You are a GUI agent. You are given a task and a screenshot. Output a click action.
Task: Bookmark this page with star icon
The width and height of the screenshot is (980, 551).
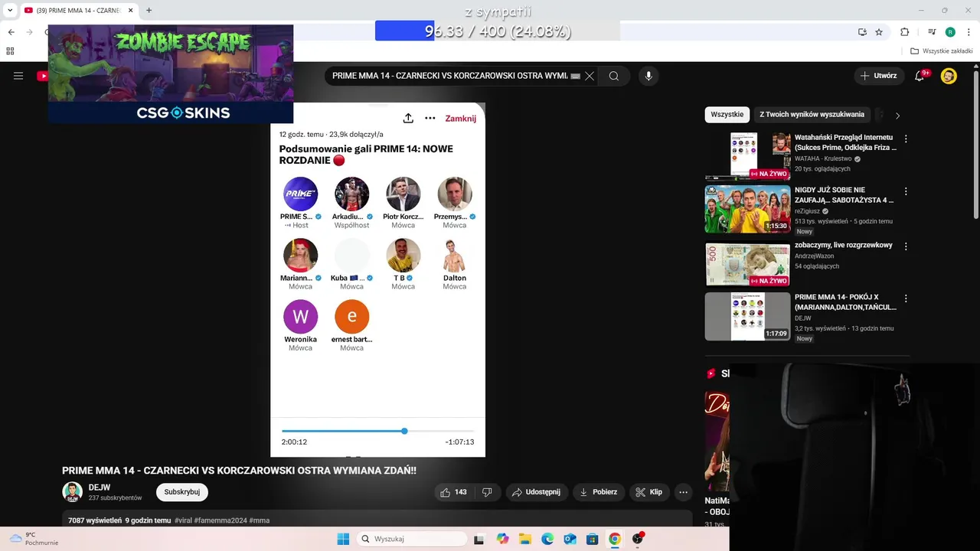(879, 32)
